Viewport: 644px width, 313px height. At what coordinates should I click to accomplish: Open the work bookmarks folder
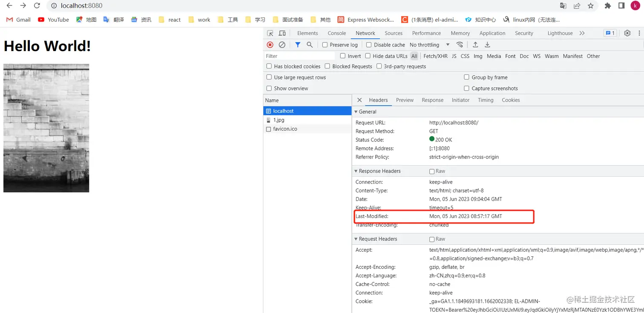pos(199,20)
